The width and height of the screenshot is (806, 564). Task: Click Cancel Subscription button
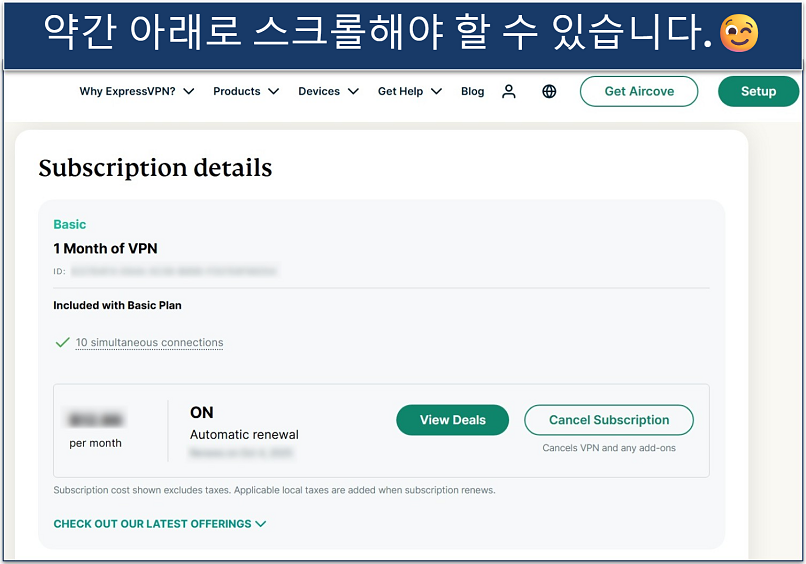pos(608,420)
